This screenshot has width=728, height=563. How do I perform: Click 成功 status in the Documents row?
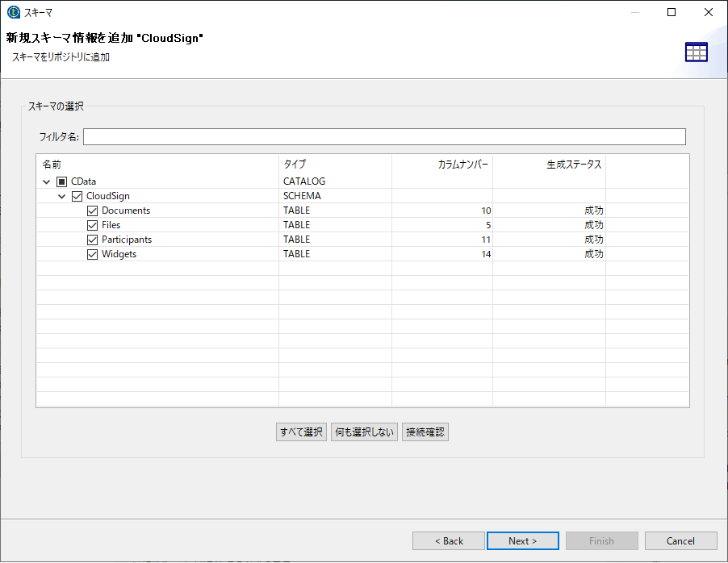(594, 211)
